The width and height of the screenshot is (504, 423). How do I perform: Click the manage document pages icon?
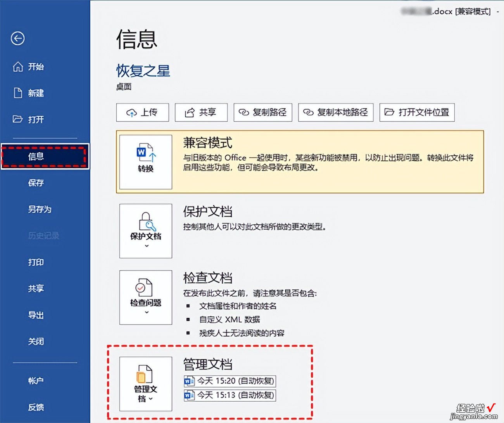144,374
